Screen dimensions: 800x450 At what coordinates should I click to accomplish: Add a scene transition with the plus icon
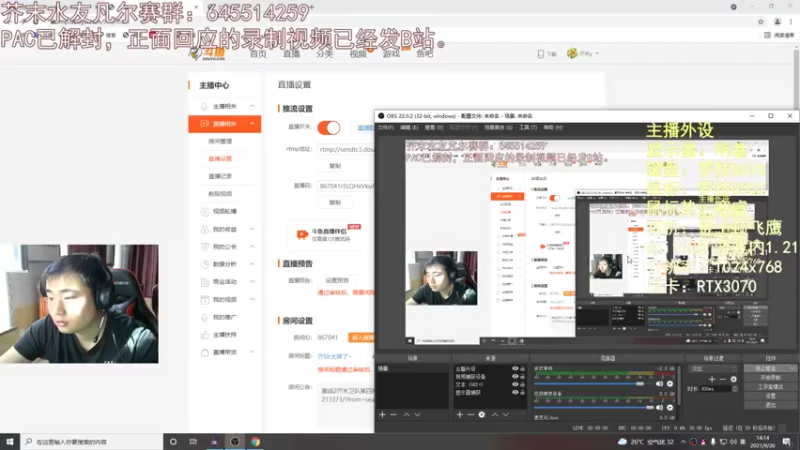point(712,379)
